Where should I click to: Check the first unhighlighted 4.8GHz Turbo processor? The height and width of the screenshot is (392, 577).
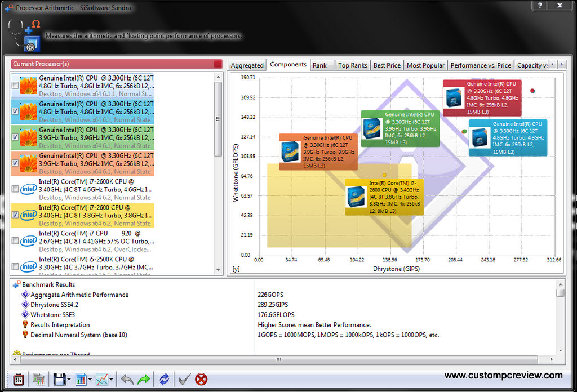[15, 85]
